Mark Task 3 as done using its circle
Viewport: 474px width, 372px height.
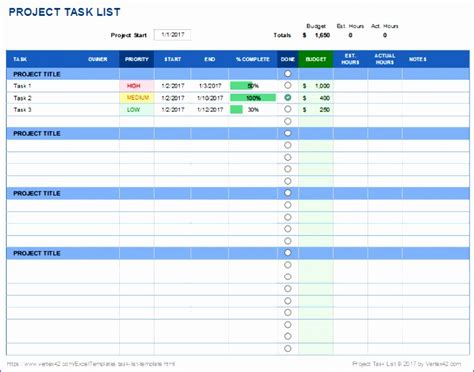(288, 109)
